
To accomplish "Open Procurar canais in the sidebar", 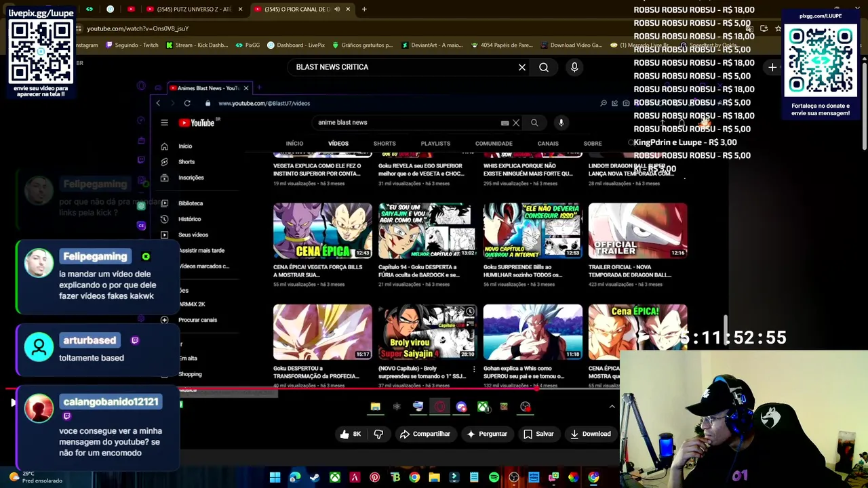I will tap(190, 320).
